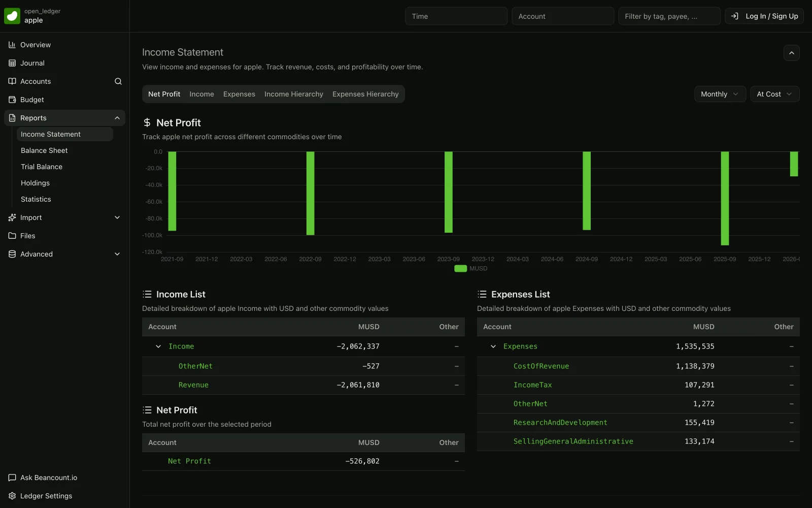Image resolution: width=812 pixels, height=508 pixels.
Task: Open the SellingGeneralAdministrative expense account
Action: coord(573,441)
